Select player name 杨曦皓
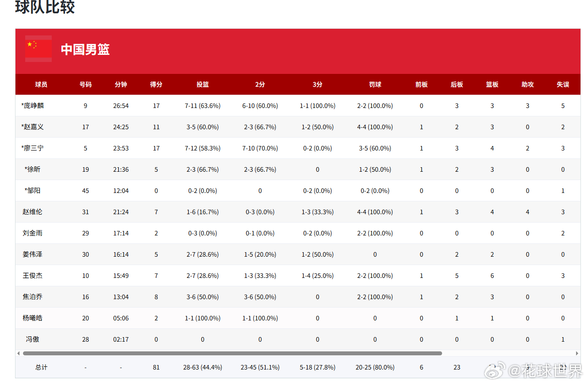This screenshot has height=385, width=588. click(x=33, y=318)
